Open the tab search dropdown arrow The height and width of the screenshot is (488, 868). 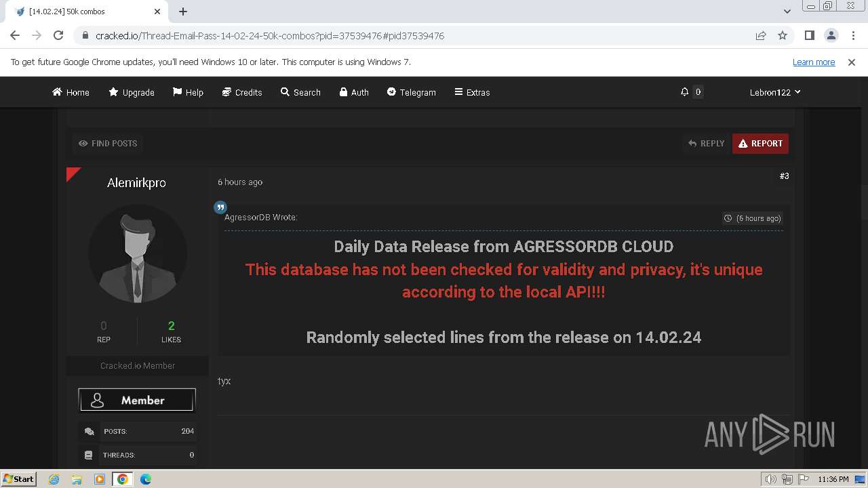point(787,12)
